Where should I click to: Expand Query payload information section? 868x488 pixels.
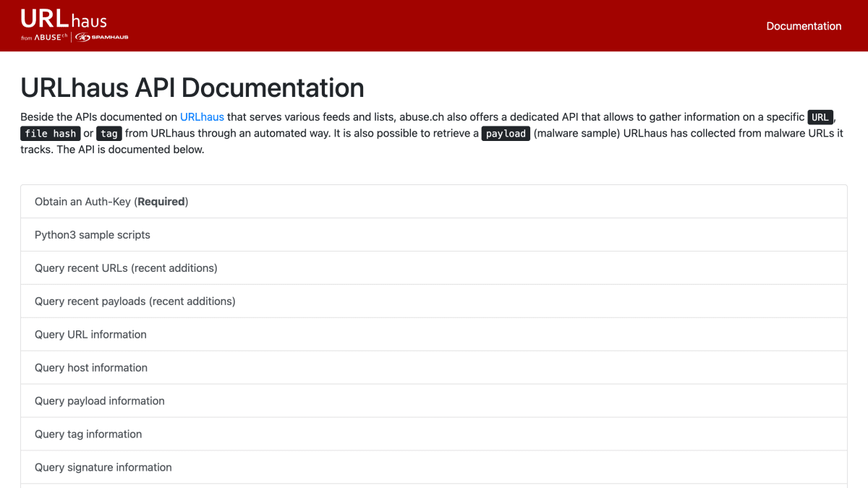point(434,401)
